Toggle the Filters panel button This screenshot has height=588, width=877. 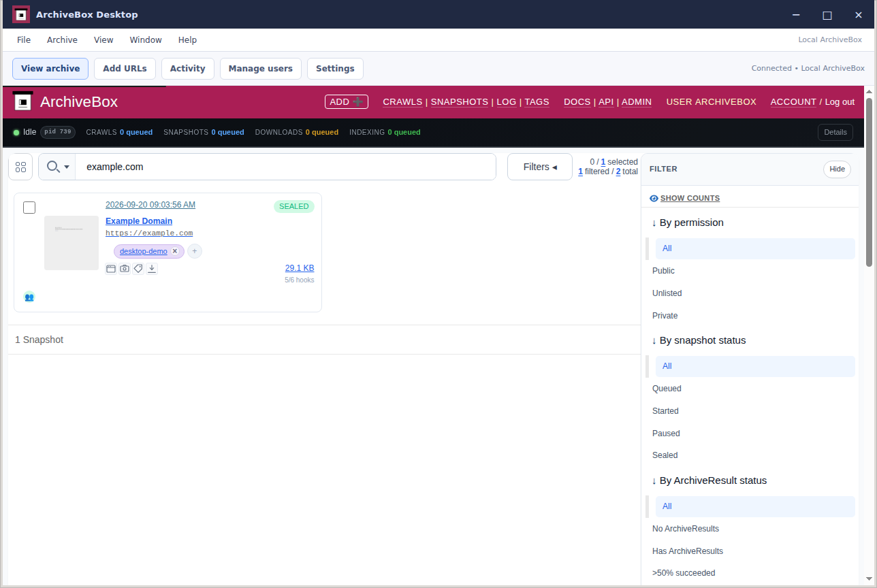(540, 167)
